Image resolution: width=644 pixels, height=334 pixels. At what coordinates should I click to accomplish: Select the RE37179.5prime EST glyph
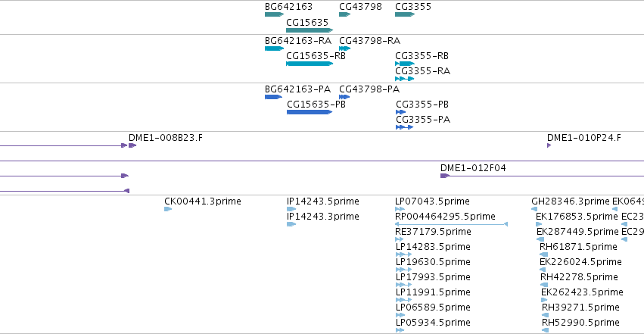pos(400,239)
